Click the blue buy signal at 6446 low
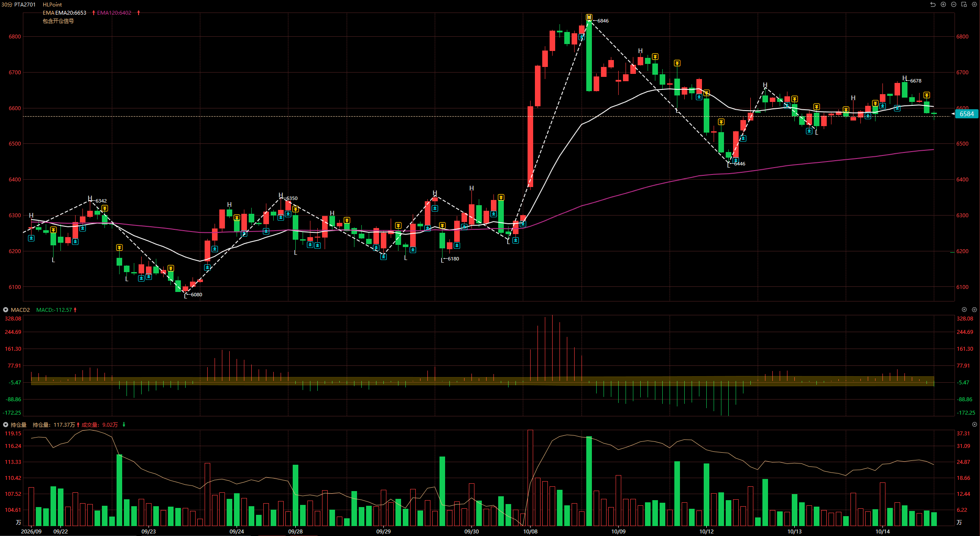The height and width of the screenshot is (536, 980). point(736,161)
